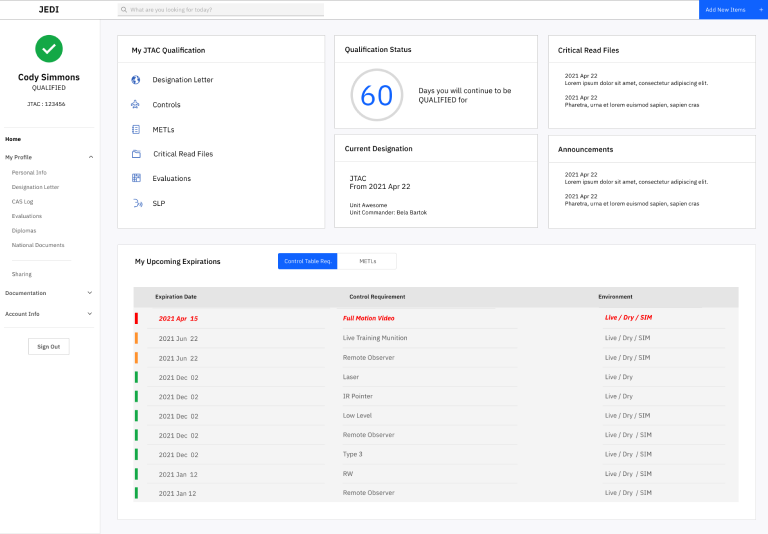Click the folder icon beside Critical Read Files
The width and height of the screenshot is (768, 534).
[136, 154]
